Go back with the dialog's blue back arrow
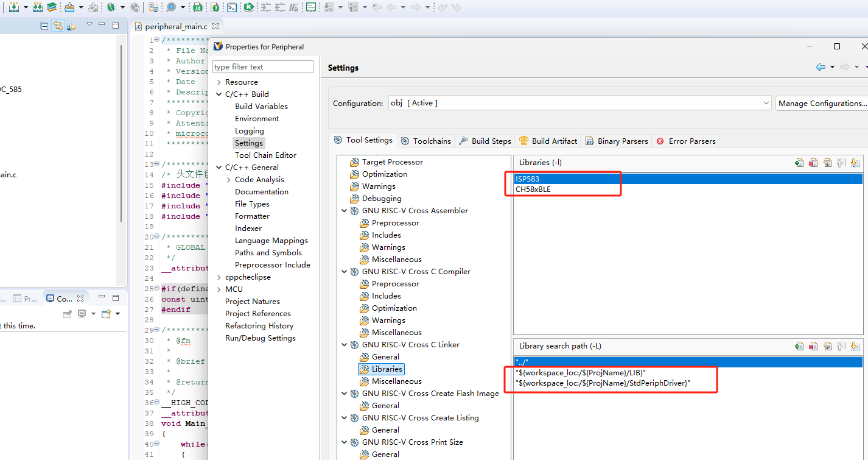 point(821,67)
